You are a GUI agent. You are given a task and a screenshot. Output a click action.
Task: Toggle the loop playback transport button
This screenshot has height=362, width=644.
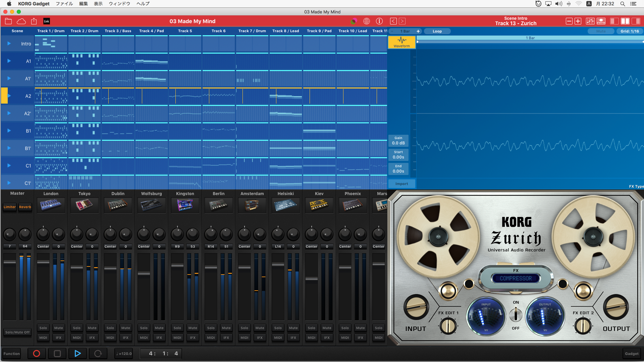98,354
